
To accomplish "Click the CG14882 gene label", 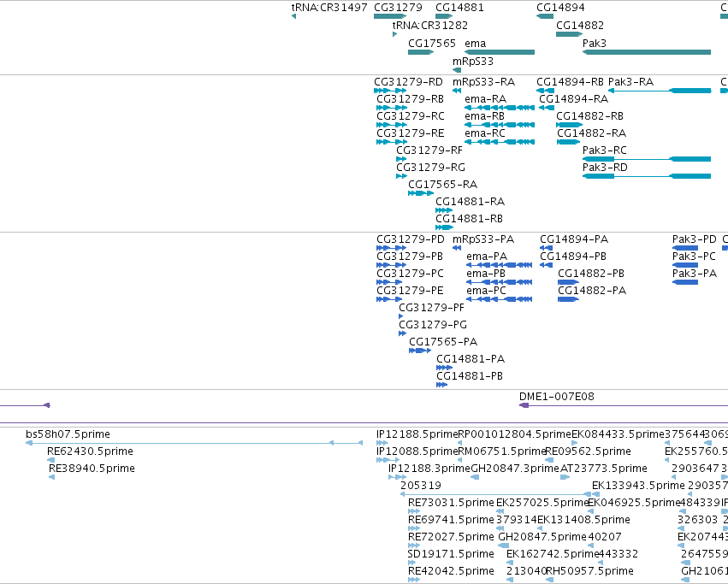I will [x=580, y=25].
